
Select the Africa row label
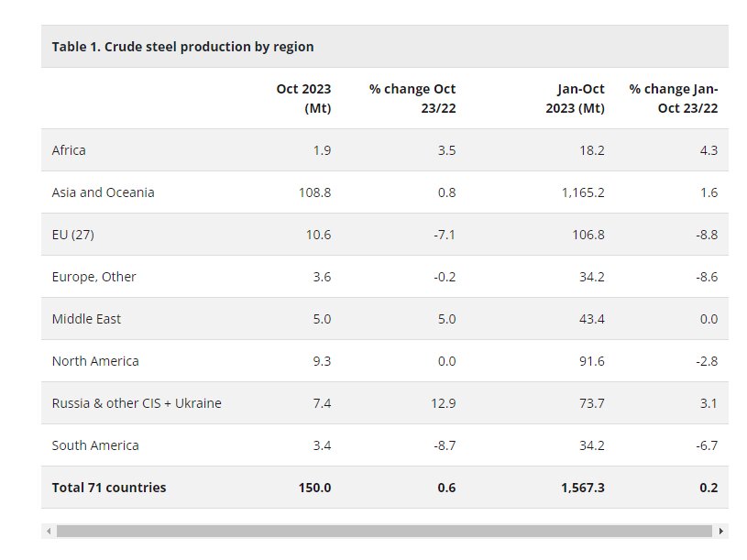tap(69, 150)
